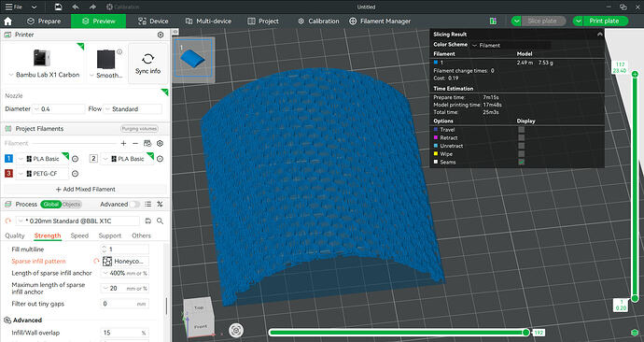Open the bed type info icon
The image size is (644, 342).
(x=119, y=51)
